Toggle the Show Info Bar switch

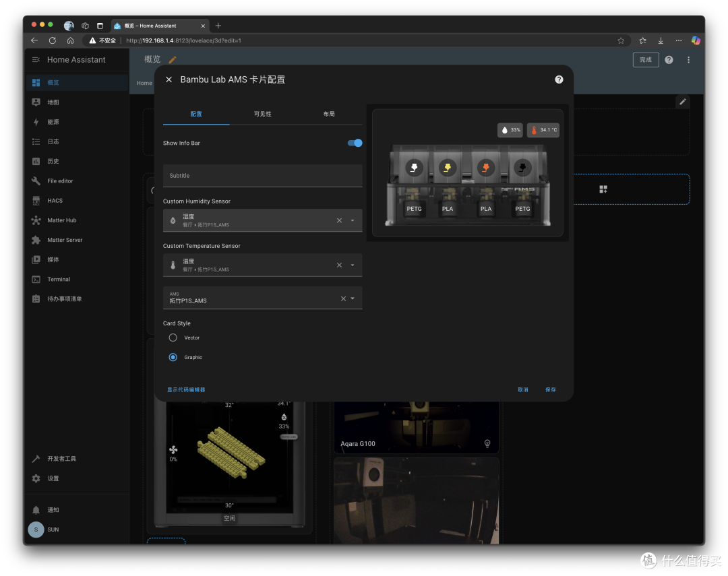tap(355, 143)
